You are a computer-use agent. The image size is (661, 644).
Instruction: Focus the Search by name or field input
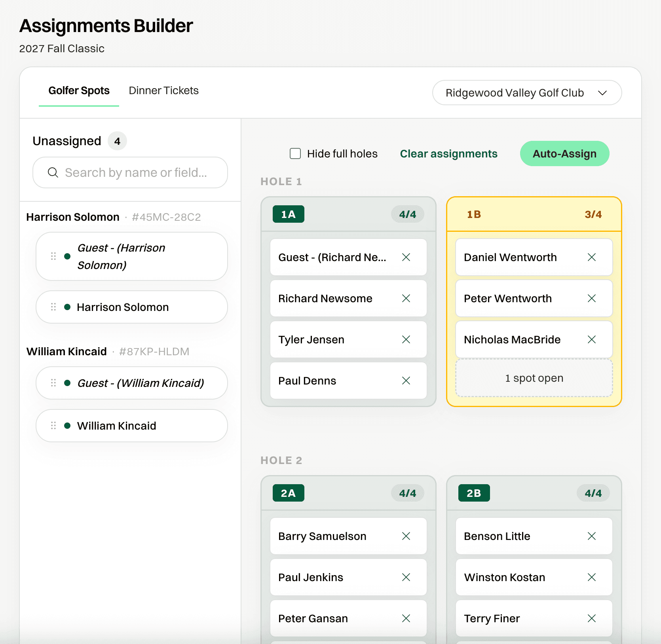(x=130, y=173)
